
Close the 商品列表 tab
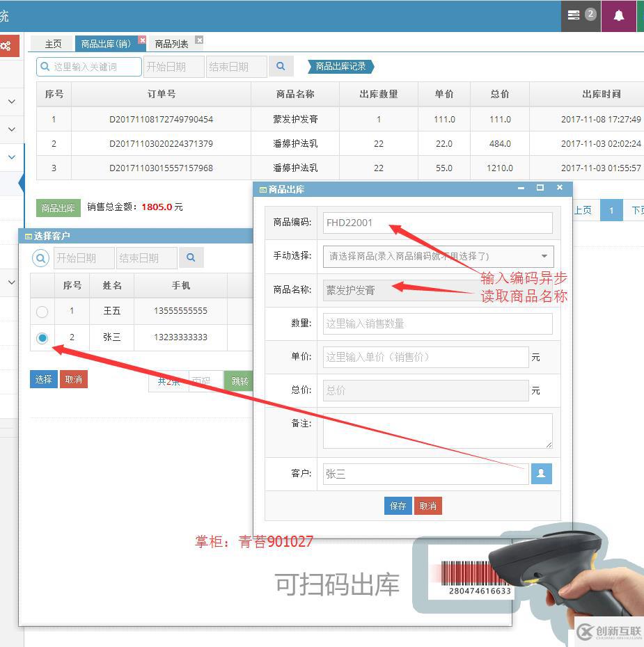pyautogui.click(x=199, y=40)
